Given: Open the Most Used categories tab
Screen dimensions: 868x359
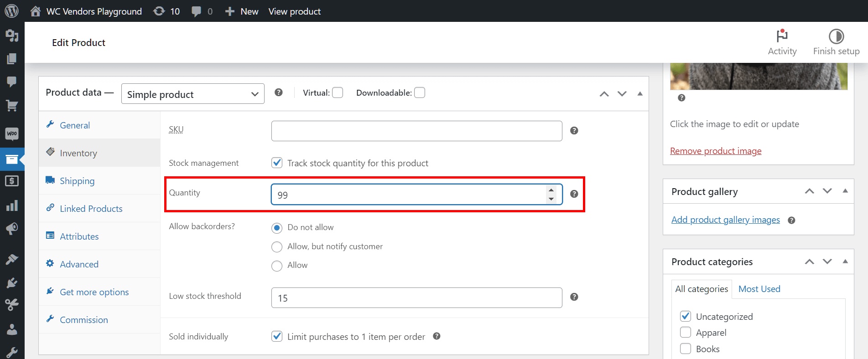Looking at the screenshot, I should (x=759, y=289).
